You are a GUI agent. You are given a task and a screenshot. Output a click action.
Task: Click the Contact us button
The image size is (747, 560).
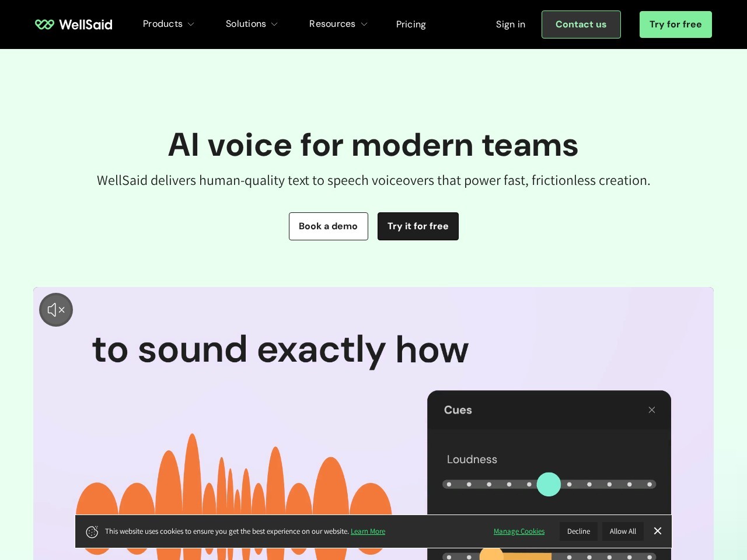click(x=581, y=24)
